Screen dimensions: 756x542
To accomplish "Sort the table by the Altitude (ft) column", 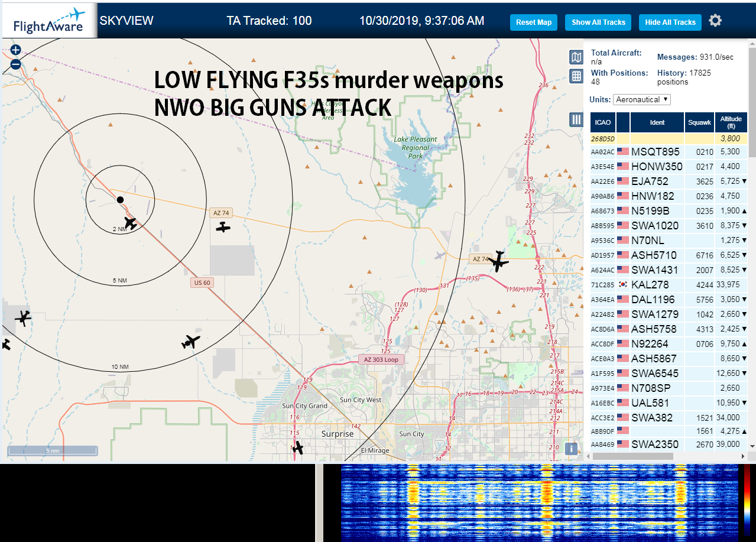I will coord(731,122).
